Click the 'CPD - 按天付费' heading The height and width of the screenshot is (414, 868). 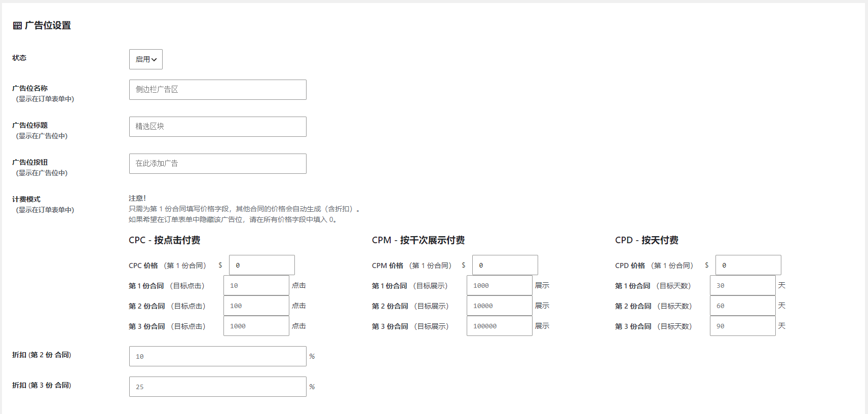[x=647, y=240]
